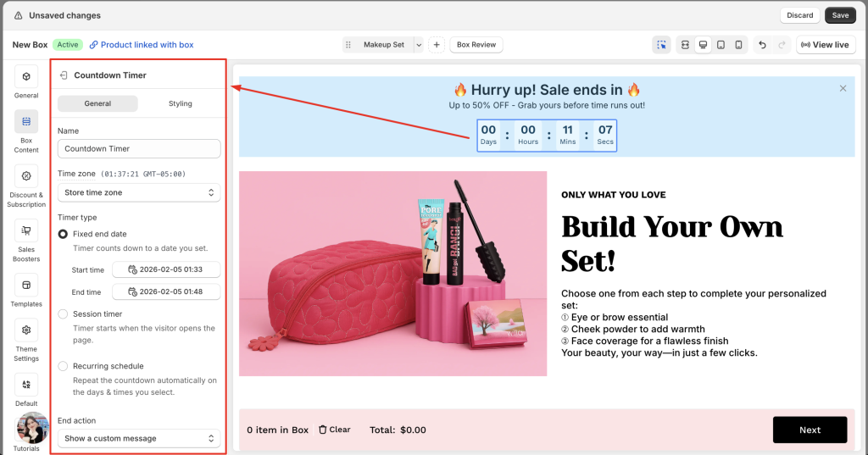Open Theme Settings in the sidebar
This screenshot has height=455, width=868.
coord(26,340)
